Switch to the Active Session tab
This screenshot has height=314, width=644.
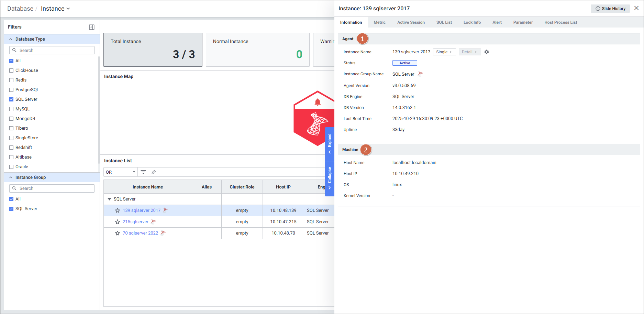[x=411, y=22]
